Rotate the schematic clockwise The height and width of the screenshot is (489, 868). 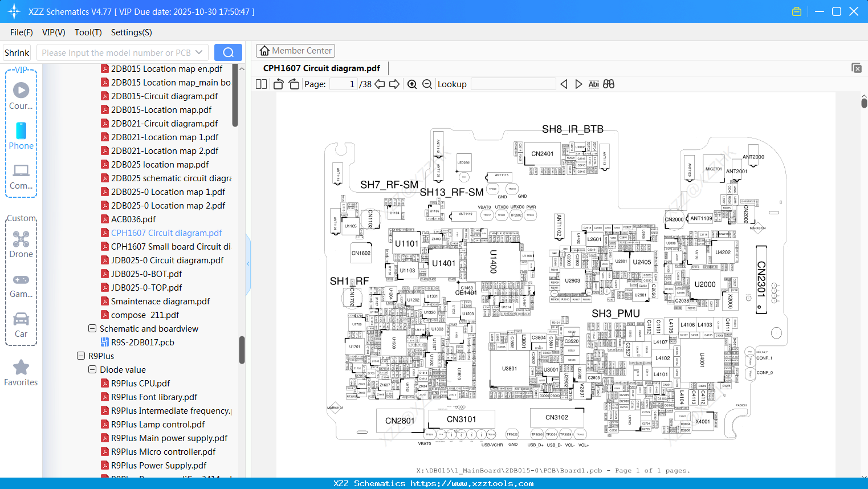293,84
